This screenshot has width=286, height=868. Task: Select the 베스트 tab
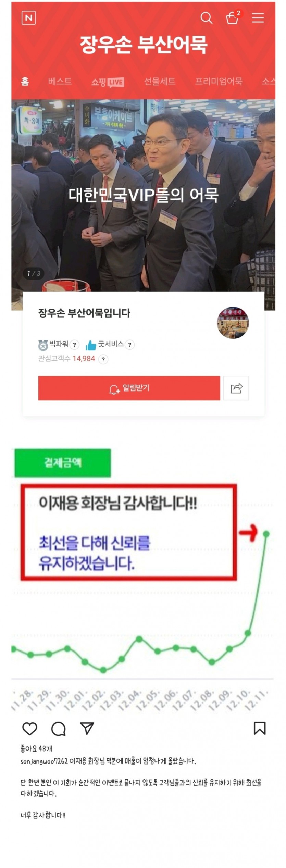(60, 81)
